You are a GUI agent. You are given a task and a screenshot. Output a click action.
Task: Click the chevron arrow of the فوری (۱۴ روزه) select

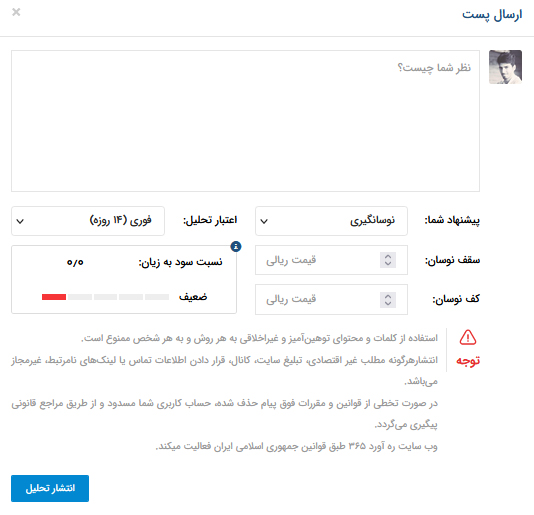coord(20,221)
